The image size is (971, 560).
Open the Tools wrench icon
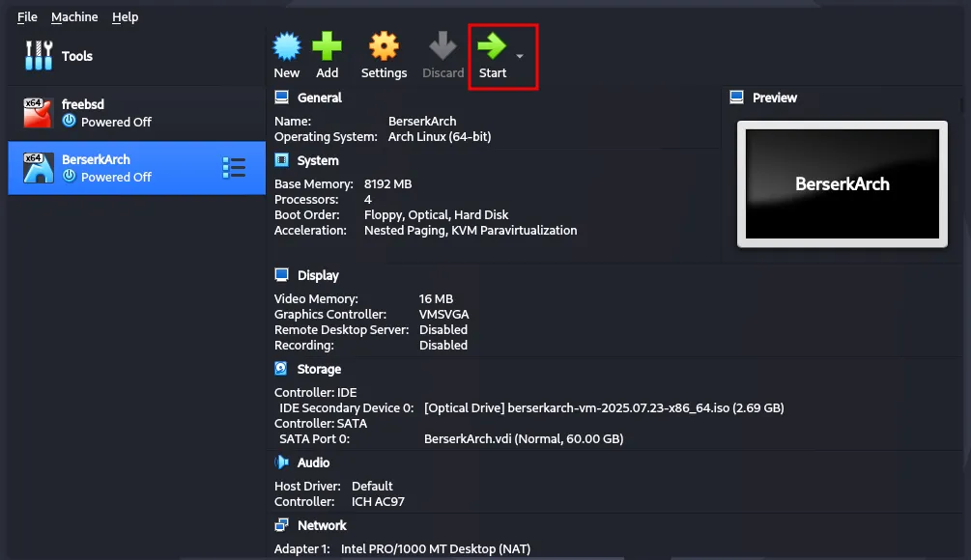(39, 56)
